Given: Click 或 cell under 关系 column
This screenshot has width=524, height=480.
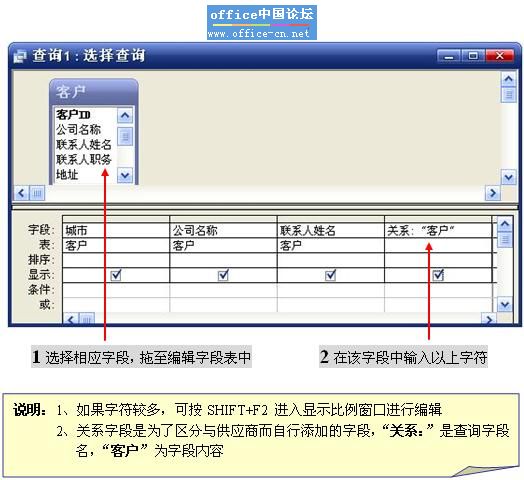Looking at the screenshot, I should click(438, 305).
